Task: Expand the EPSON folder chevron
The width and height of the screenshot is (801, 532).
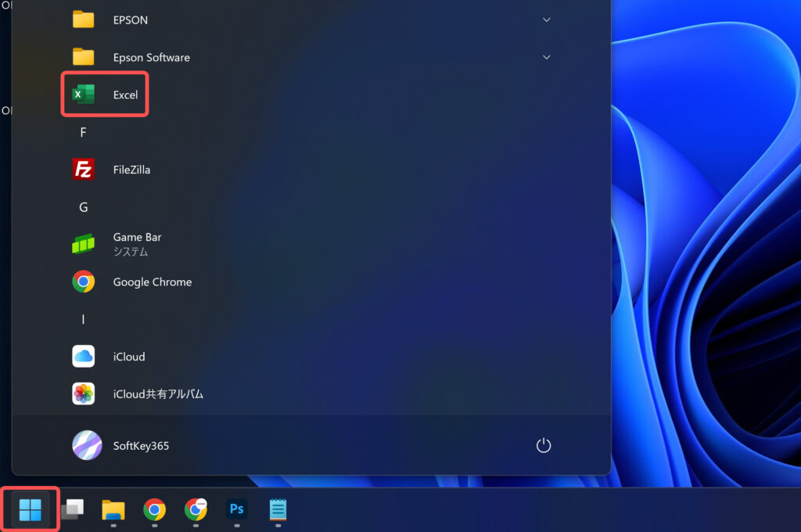Action: (547, 20)
